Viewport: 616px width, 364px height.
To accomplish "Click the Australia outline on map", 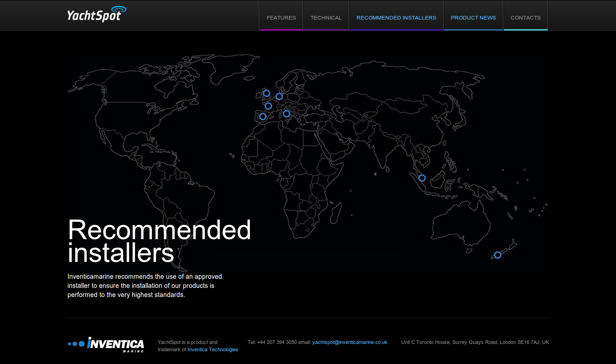I will pos(461,223).
